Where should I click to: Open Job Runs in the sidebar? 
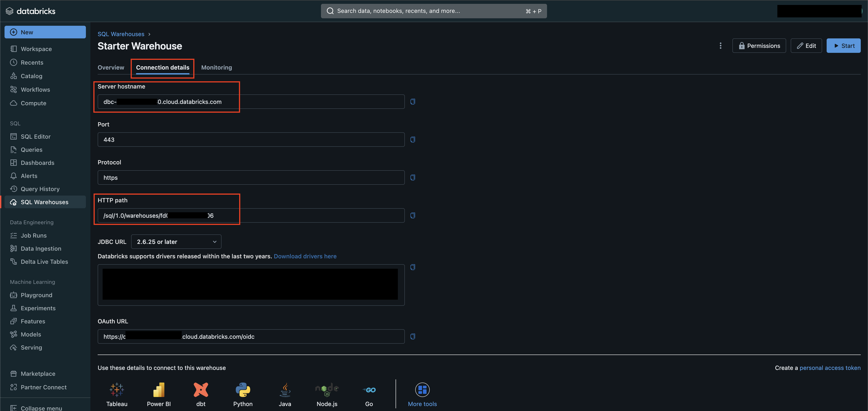coord(45,235)
